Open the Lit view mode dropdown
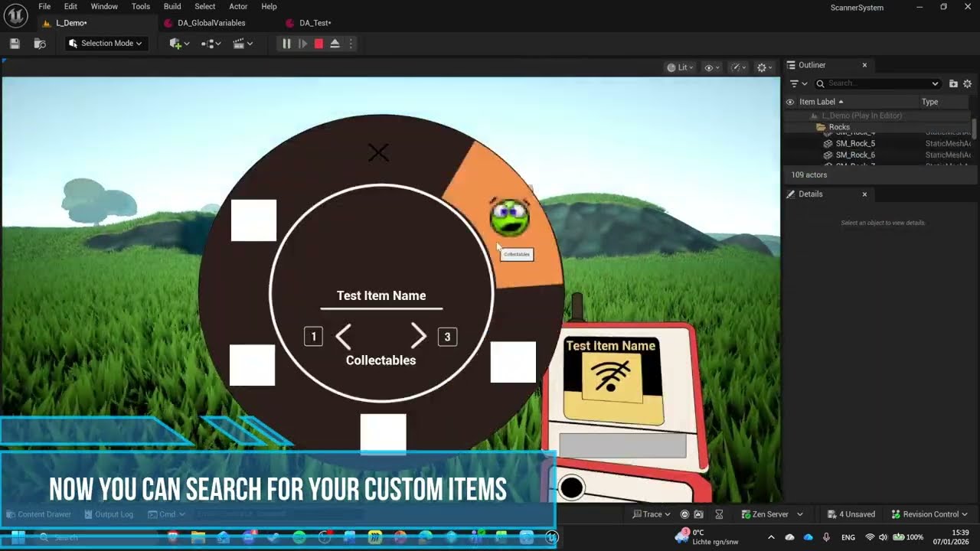980x551 pixels. point(680,67)
